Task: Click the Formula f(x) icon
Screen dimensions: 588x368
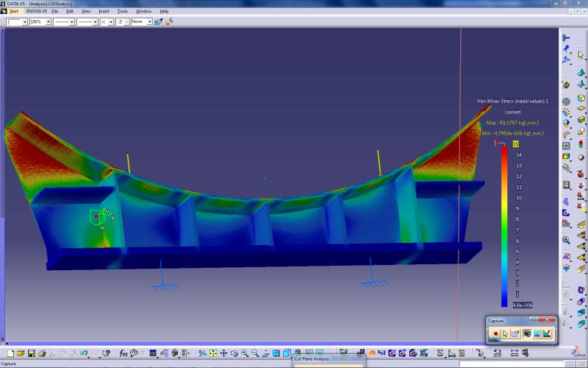Action: click(123, 353)
